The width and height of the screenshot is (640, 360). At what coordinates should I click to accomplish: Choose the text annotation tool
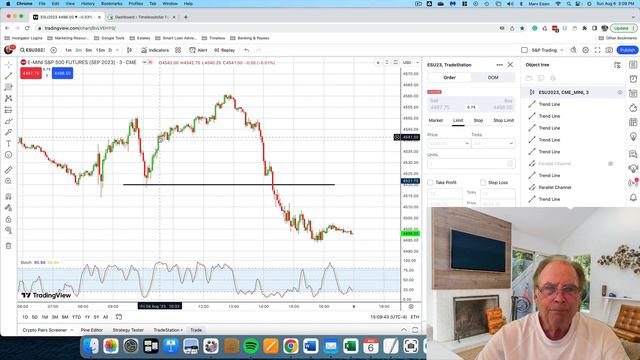pos(8,144)
